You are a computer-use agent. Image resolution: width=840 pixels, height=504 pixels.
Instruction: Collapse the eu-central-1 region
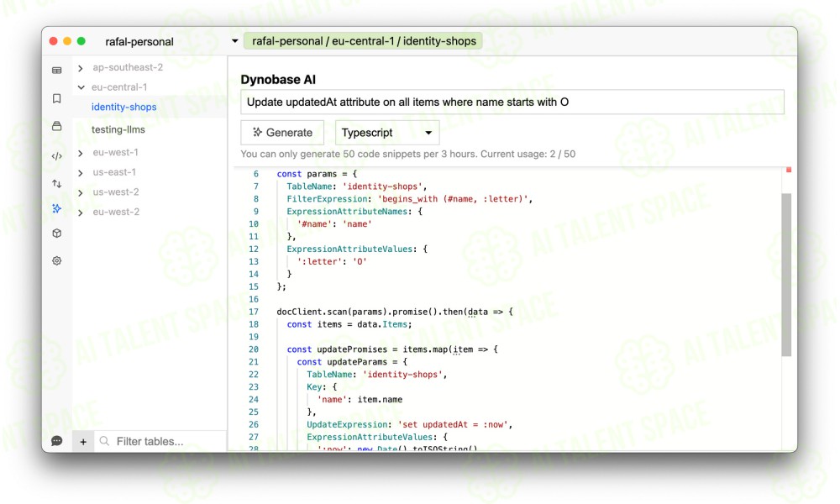(x=81, y=87)
